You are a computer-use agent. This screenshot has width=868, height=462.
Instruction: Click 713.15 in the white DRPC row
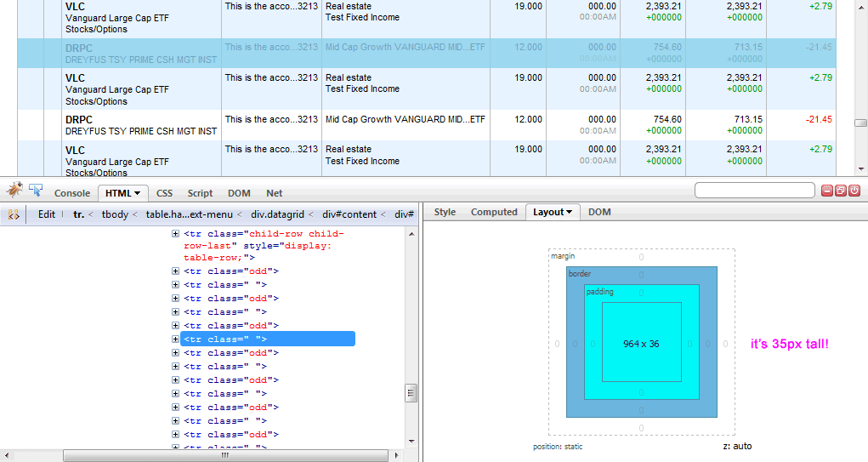pos(748,119)
